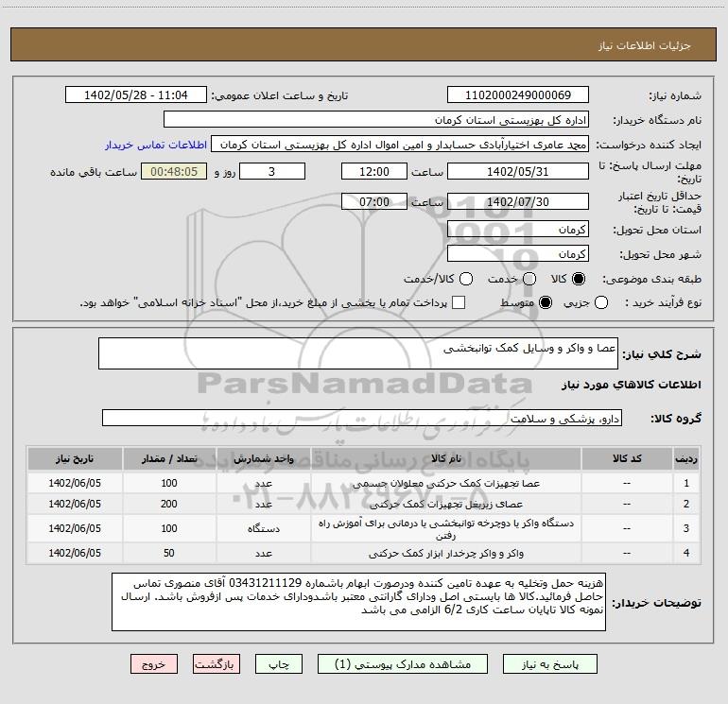
Task: Select the خدمت radio button
Action: pos(529,279)
